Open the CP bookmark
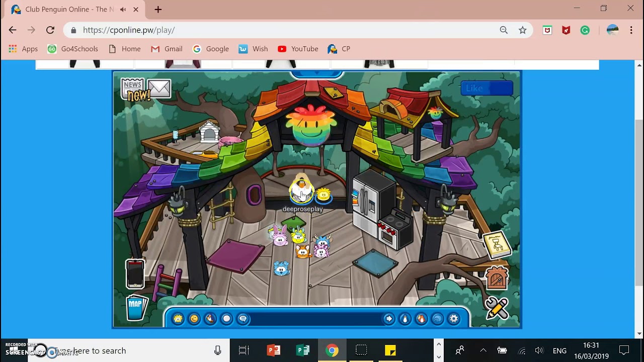 339,49
